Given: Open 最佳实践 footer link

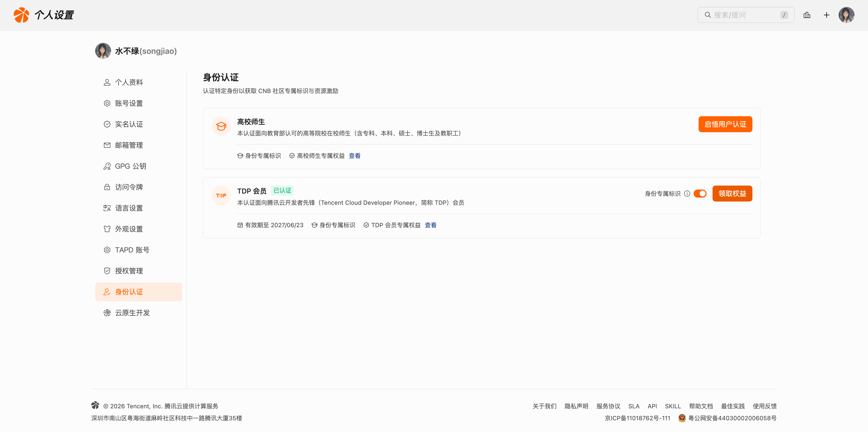Looking at the screenshot, I should (733, 406).
